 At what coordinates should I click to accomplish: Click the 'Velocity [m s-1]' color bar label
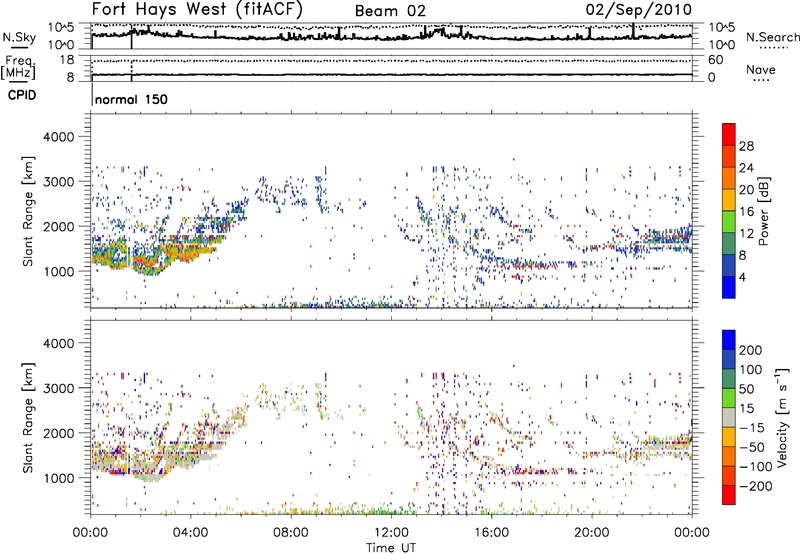click(782, 417)
